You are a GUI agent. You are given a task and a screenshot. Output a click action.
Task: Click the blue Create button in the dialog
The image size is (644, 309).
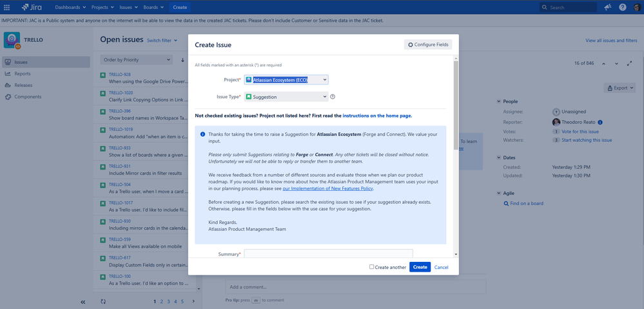420,267
